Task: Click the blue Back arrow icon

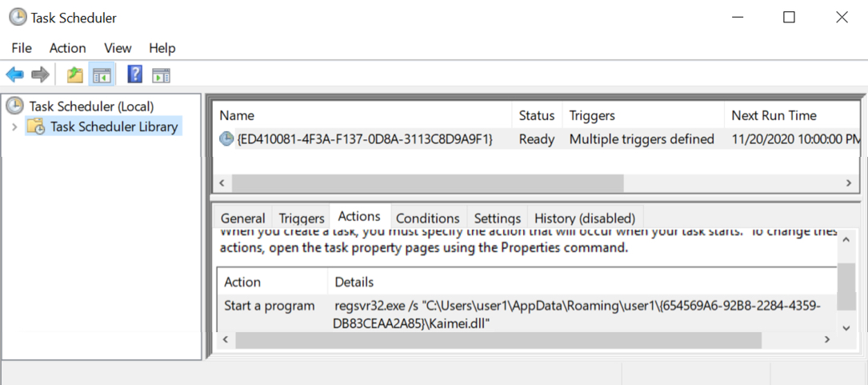Action: pyautogui.click(x=15, y=74)
